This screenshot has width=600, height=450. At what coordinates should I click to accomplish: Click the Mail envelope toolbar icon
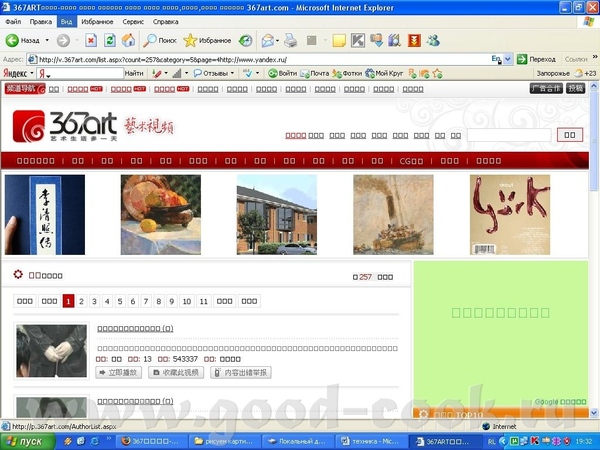coord(267,40)
